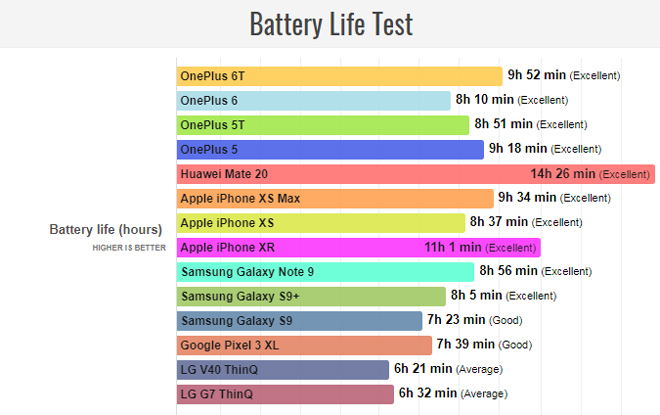The width and height of the screenshot is (660, 415).
Task: Select the light blue OnePlus 6 bar
Action: tap(314, 100)
